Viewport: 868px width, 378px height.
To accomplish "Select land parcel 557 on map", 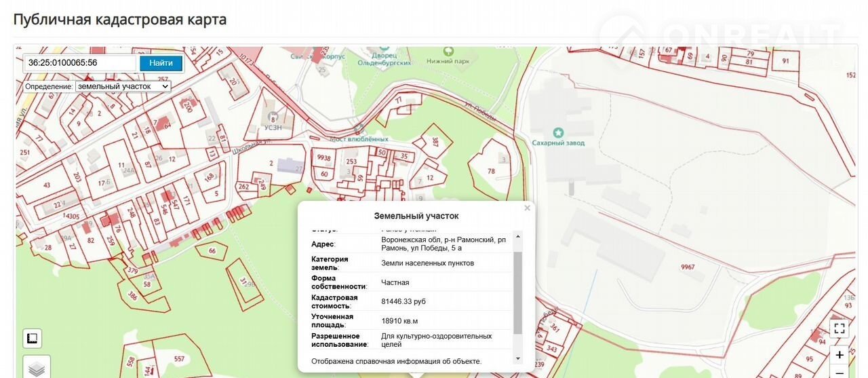I will click(x=180, y=358).
